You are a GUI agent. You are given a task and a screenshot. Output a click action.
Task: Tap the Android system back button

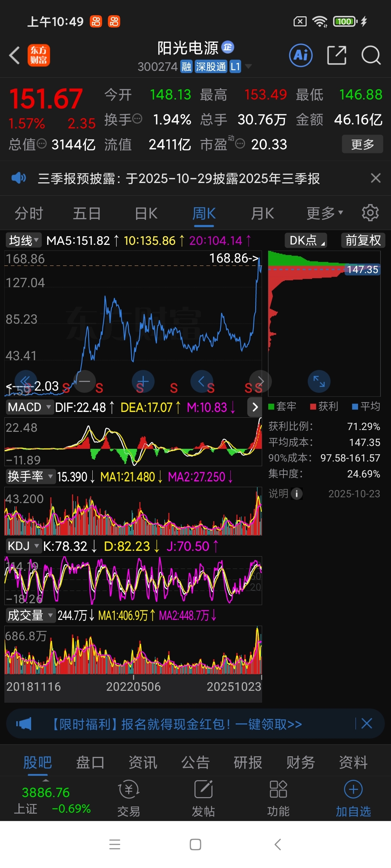278,844
